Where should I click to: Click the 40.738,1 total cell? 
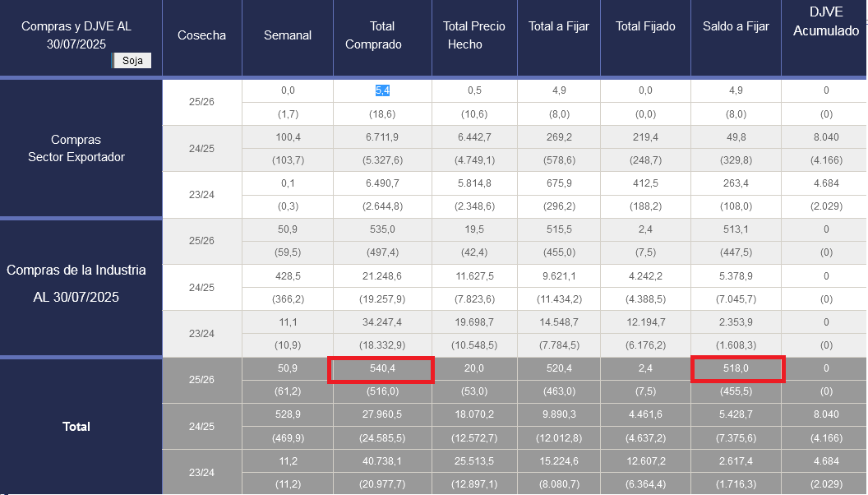pyautogui.click(x=382, y=460)
